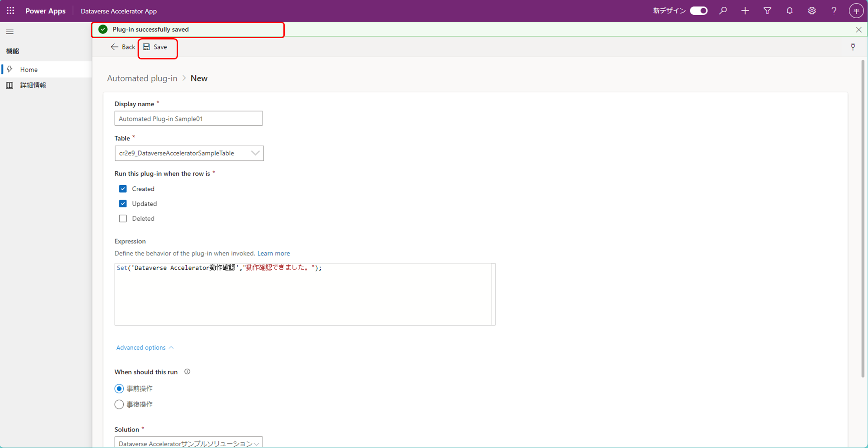The image size is (868, 448).
Task: Click the info icon beside When should this run
Action: click(187, 372)
